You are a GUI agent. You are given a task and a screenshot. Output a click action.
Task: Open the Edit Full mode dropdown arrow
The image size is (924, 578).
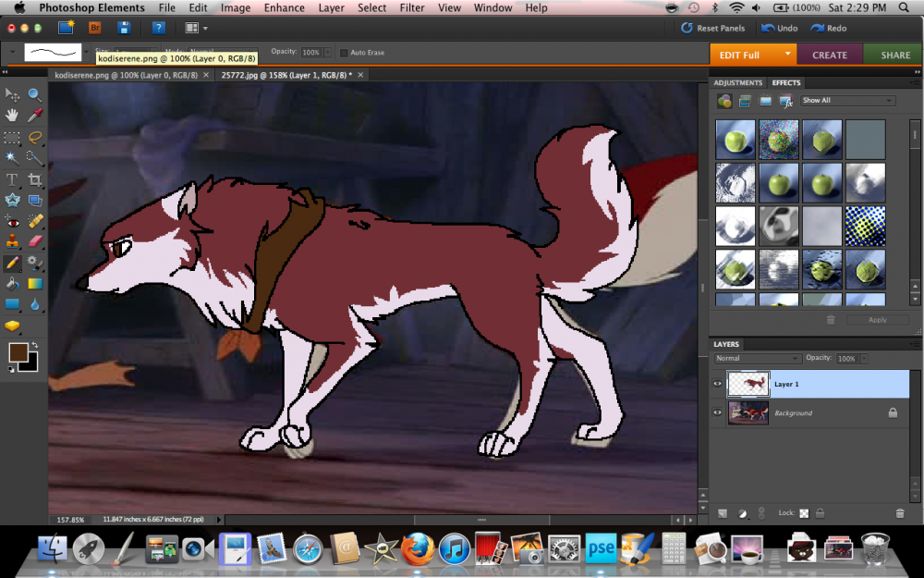[787, 54]
